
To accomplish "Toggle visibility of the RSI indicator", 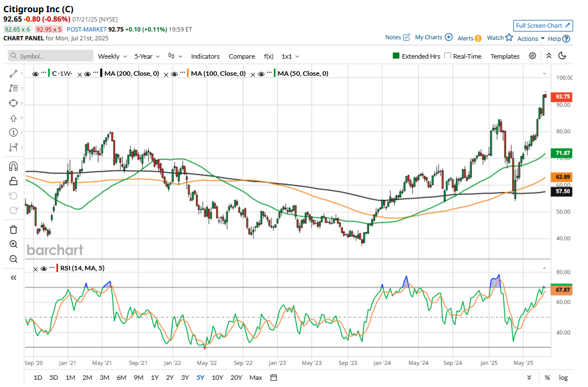I will tap(43, 268).
